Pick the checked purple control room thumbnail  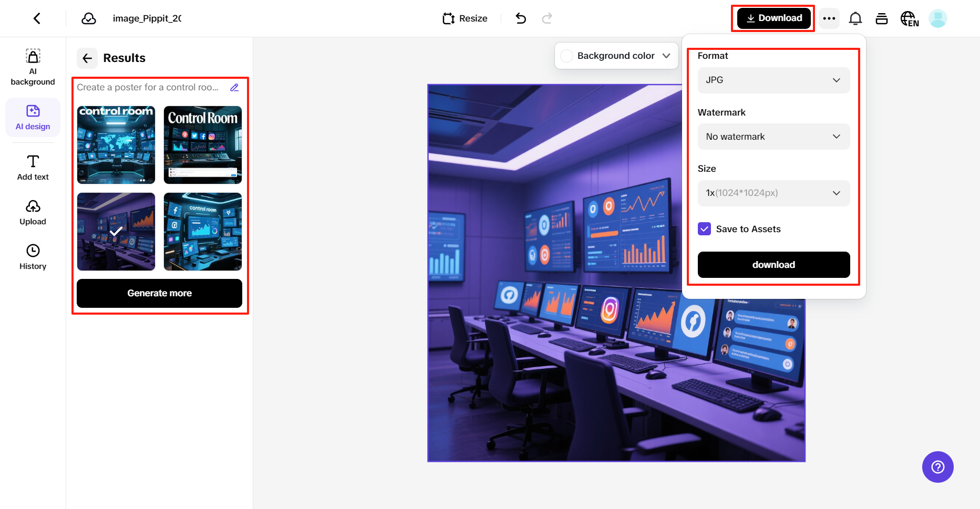116,232
